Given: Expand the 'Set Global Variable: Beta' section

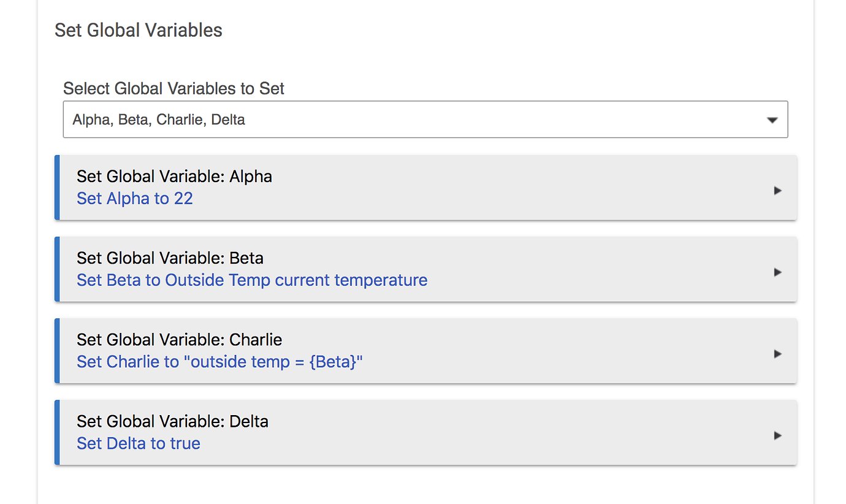Looking at the screenshot, I should (425, 269).
